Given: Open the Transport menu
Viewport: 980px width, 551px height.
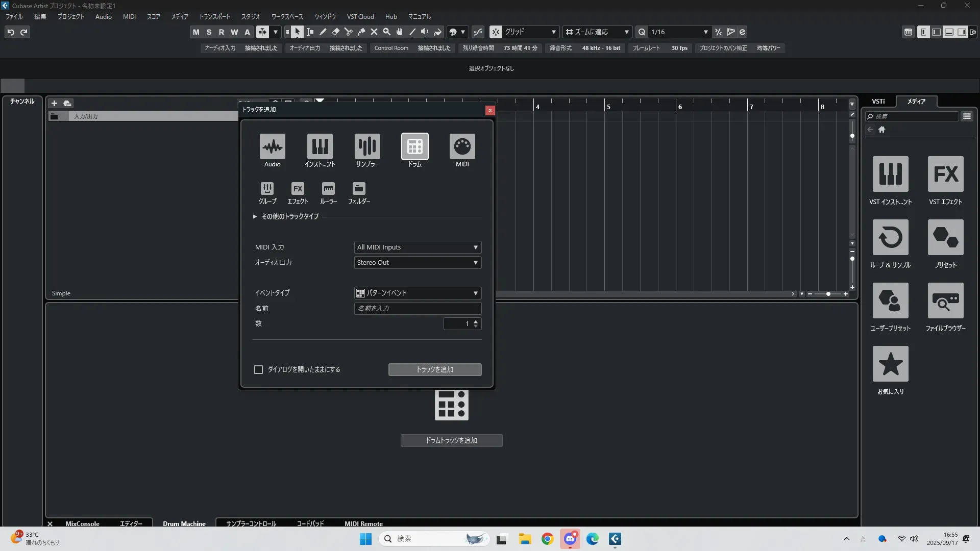Looking at the screenshot, I should (214, 17).
